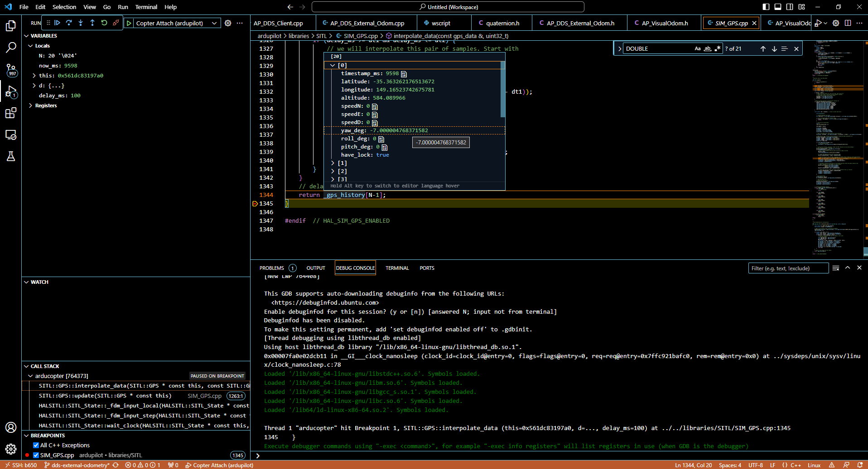This screenshot has height=469, width=868.
Task: Open the Remote Explorer view
Action: point(11,135)
